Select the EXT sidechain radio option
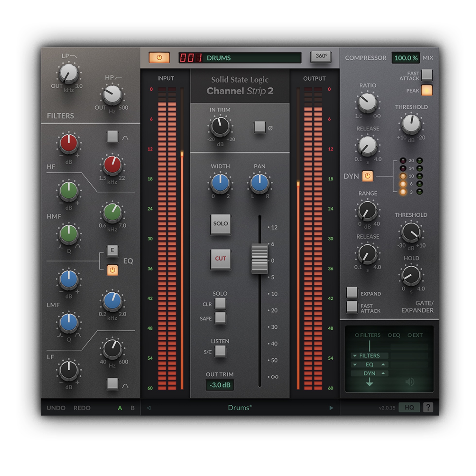Image resolution: width=476 pixels, height=476 pixels. (415, 335)
